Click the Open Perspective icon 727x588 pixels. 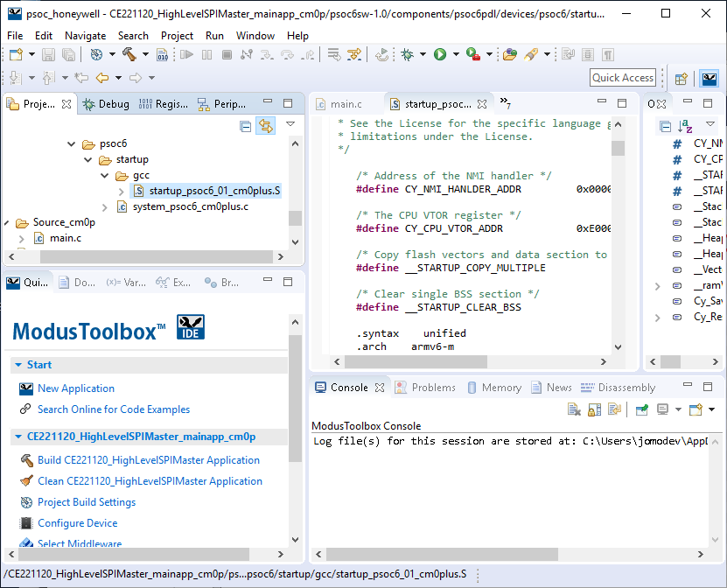click(681, 78)
